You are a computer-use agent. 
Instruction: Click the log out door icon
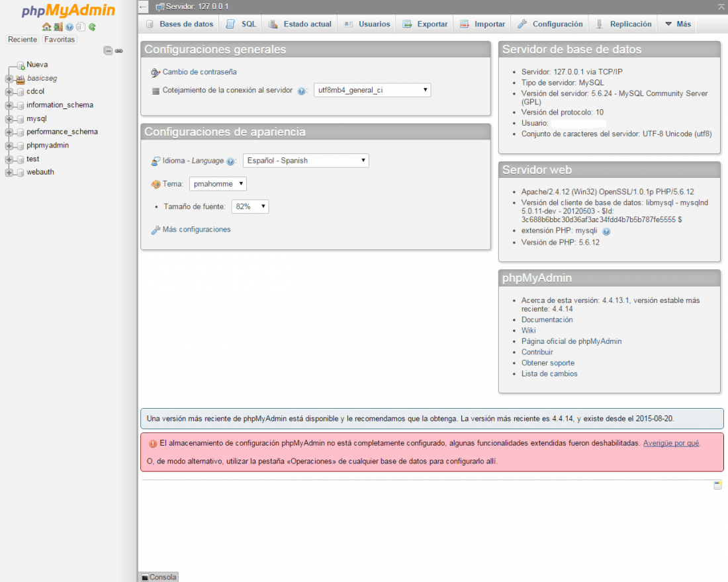point(58,27)
